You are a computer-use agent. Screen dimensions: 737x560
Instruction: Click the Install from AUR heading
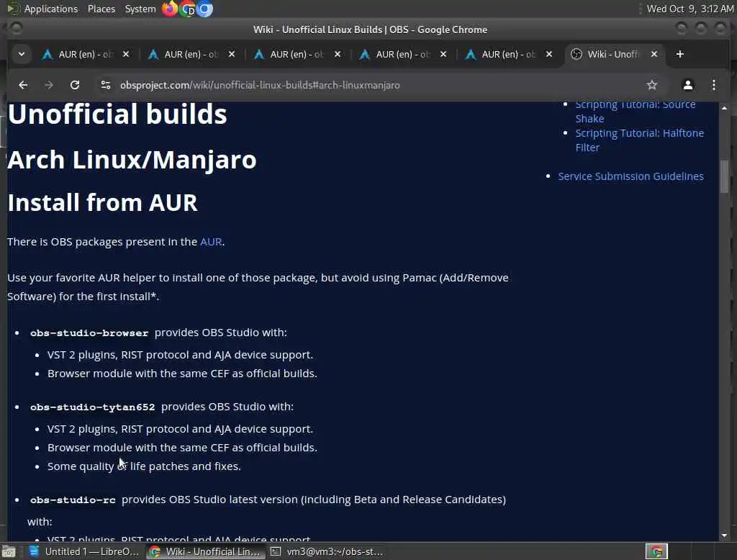(102, 203)
